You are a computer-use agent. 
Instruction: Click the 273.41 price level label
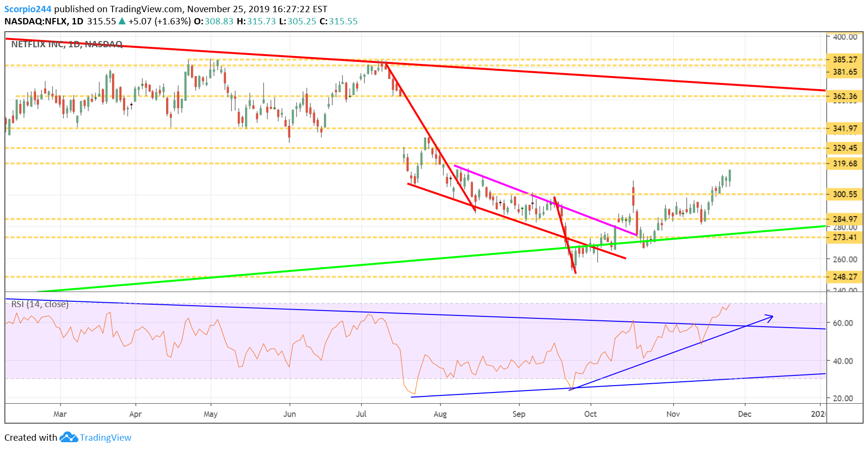pos(845,237)
